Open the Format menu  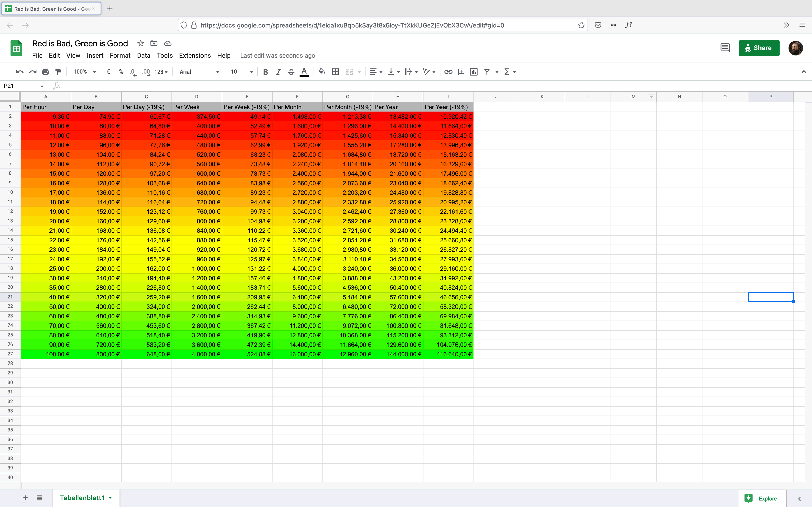pos(120,55)
